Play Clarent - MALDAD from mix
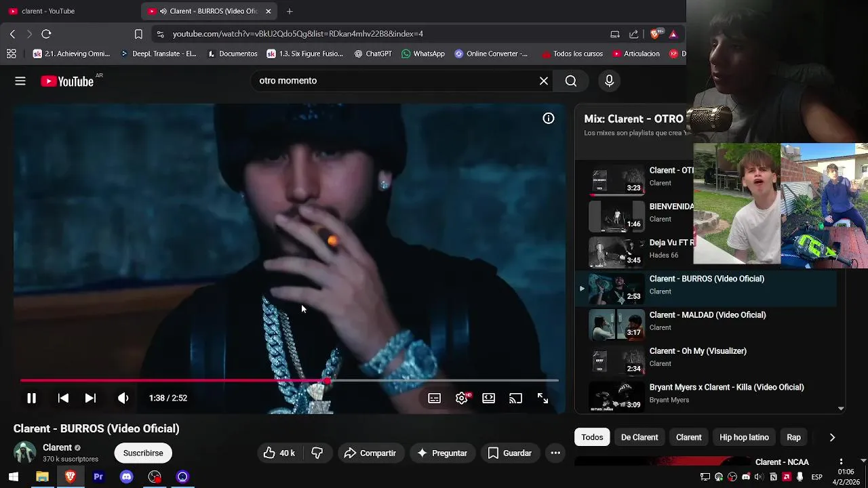Image resolution: width=868 pixels, height=488 pixels. point(707,315)
